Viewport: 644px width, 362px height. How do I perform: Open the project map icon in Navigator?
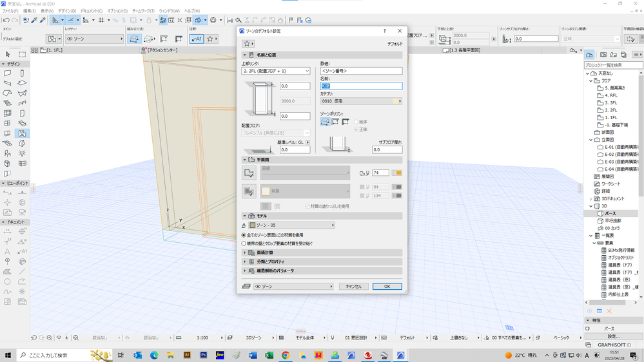click(589, 55)
